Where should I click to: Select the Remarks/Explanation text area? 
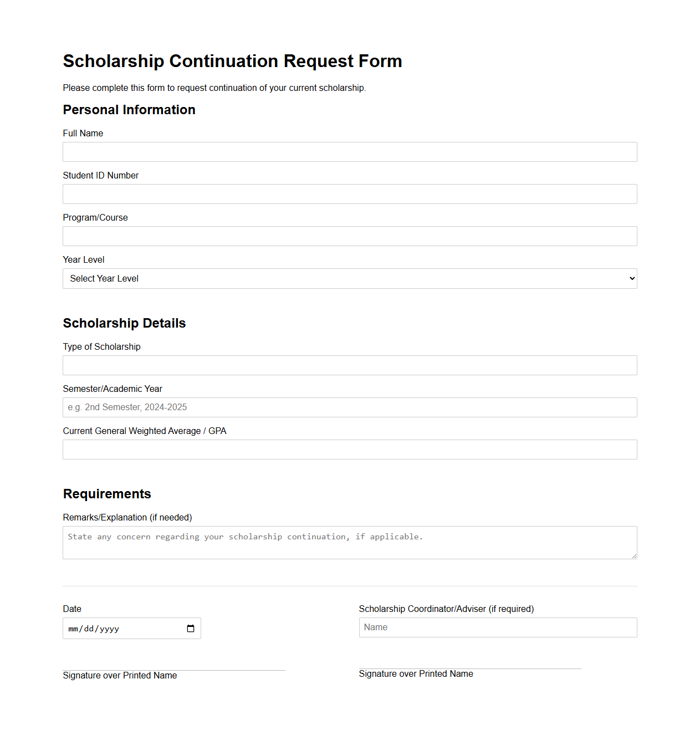tap(349, 542)
